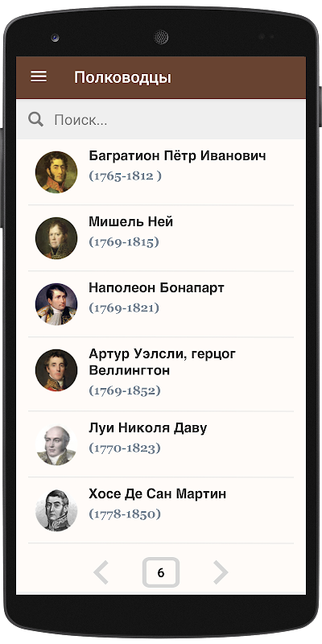Open Мишель Ней portrait thumbnail
The height and width of the screenshot is (644, 322).
pos(56,238)
